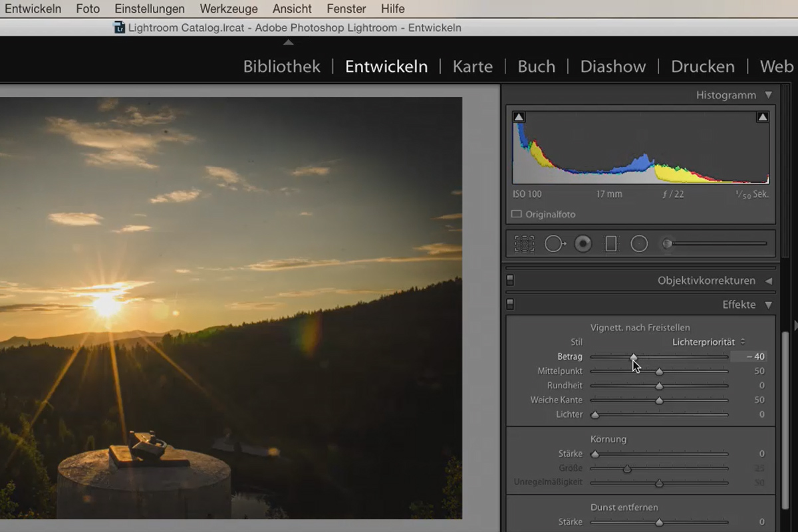Click the Betrag vignette slider handle
Viewport: 798px width, 532px height.
[634, 357]
